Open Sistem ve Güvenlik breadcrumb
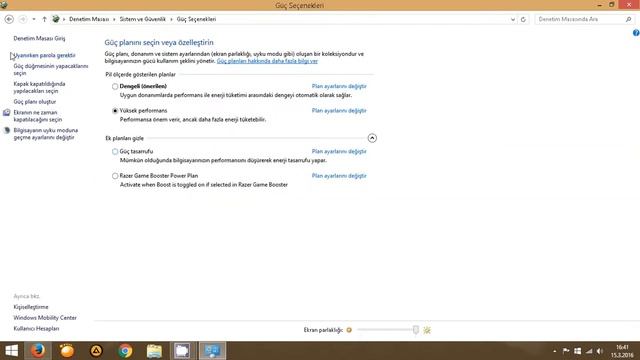Screen dimensions: 640x360 (x=142, y=19)
